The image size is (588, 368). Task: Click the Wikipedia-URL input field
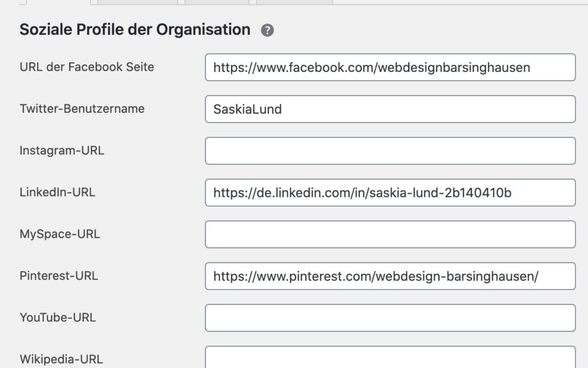pyautogui.click(x=390, y=358)
